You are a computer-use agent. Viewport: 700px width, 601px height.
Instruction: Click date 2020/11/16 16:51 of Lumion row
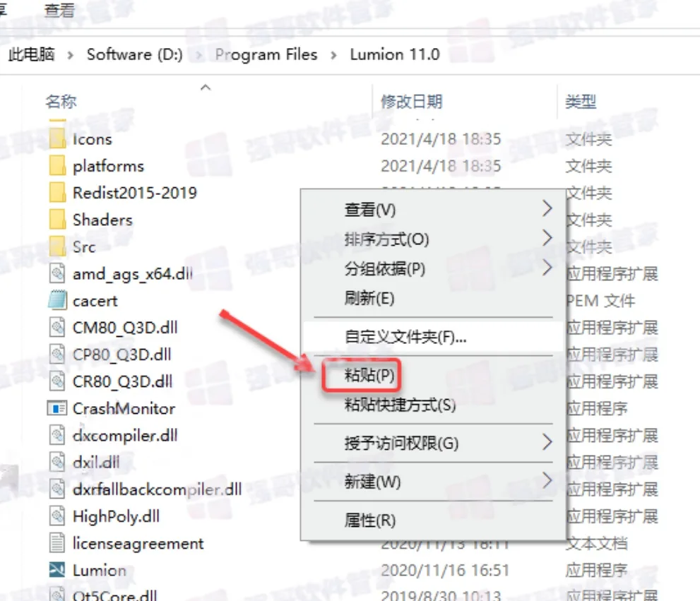click(444, 570)
